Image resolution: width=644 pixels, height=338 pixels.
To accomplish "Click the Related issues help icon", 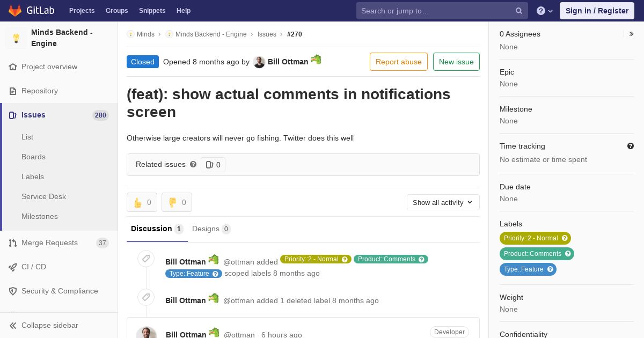I will coord(193,164).
